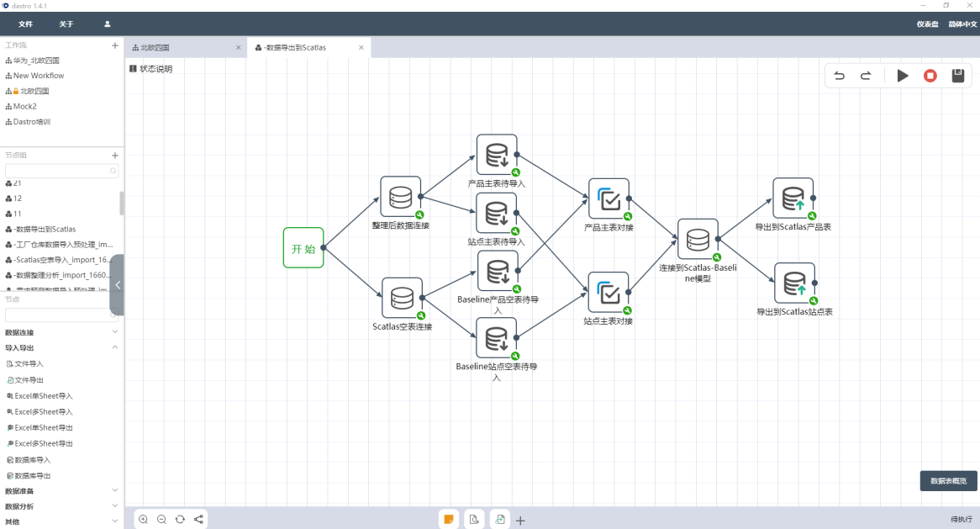Run the workflow with the play button

tap(903, 76)
